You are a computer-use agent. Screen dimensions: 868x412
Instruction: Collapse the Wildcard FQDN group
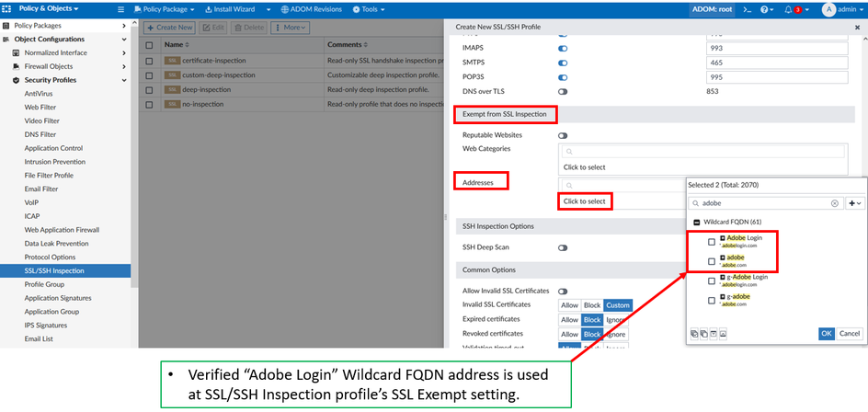(x=696, y=222)
